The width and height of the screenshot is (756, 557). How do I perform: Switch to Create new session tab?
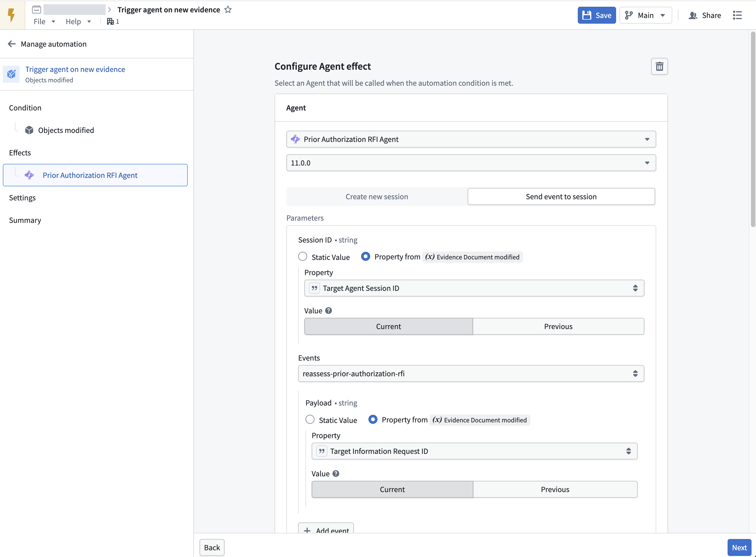377,196
